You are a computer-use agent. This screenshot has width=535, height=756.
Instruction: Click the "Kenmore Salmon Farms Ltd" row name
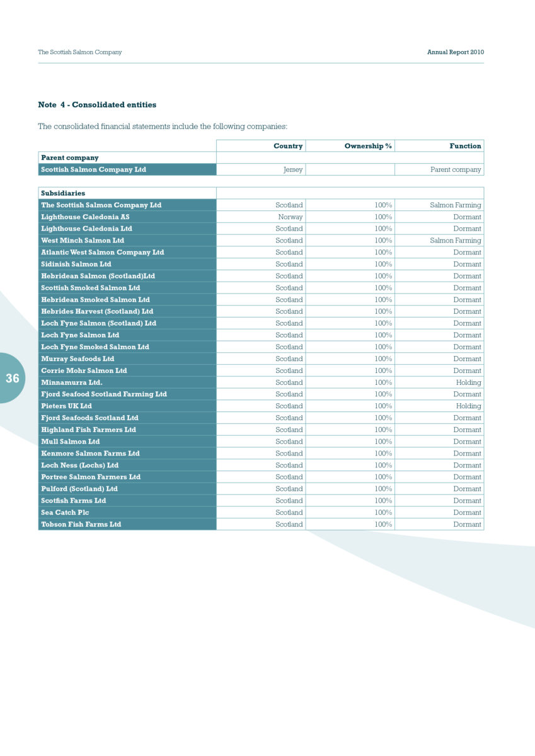click(x=90, y=454)
